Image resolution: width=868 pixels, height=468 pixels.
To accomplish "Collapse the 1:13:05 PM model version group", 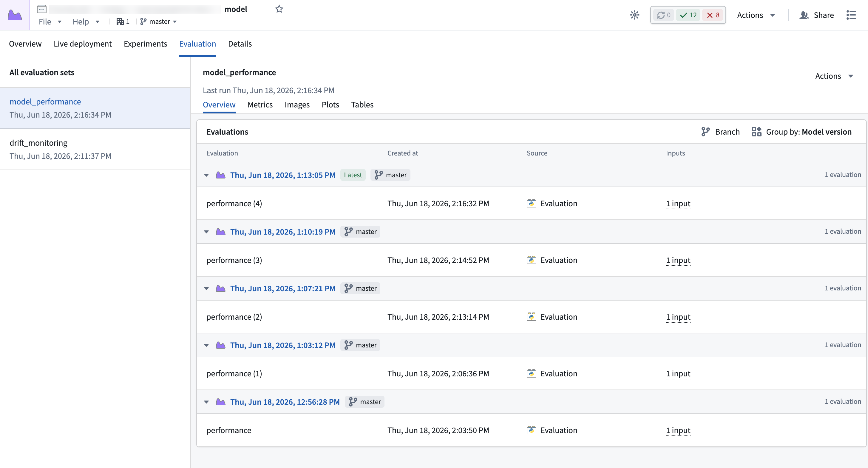I will pos(206,175).
